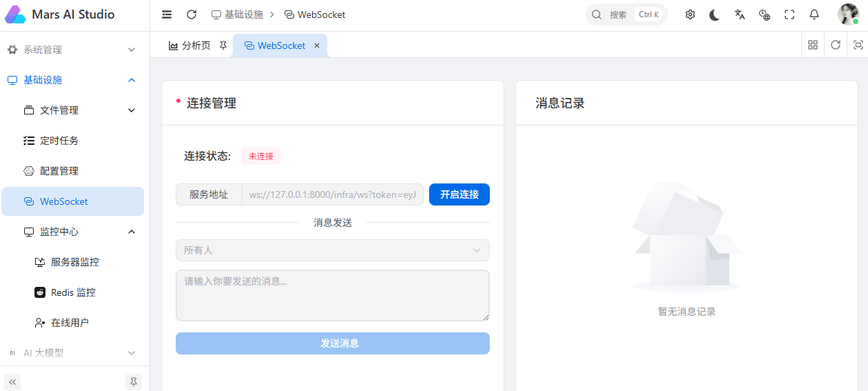868x391 pixels.
Task: Click the search box with Ctrl K
Action: 627,14
